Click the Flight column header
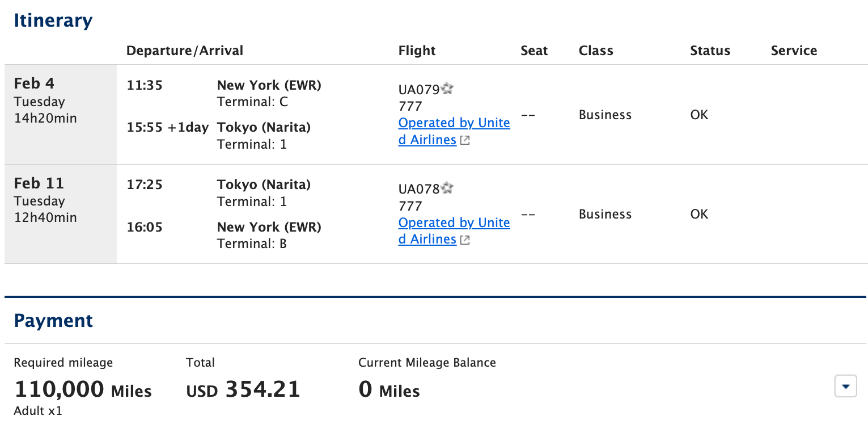The height and width of the screenshot is (424, 868). point(417,51)
